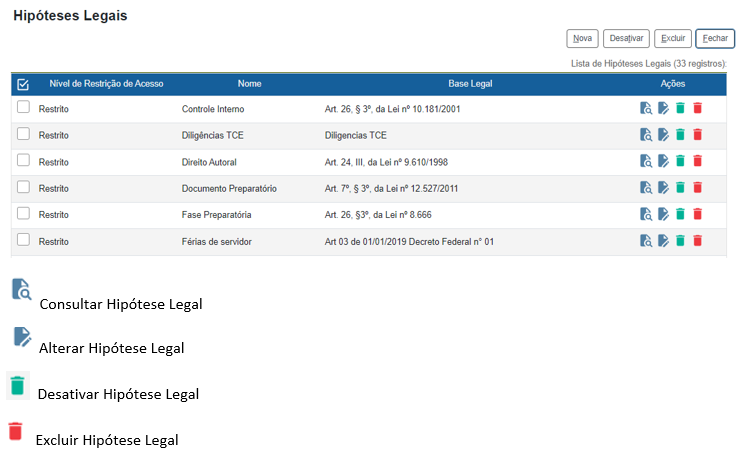Consult the Fase Preparatória legal hypothesis
The height and width of the screenshot is (468, 742).
pyautogui.click(x=646, y=214)
